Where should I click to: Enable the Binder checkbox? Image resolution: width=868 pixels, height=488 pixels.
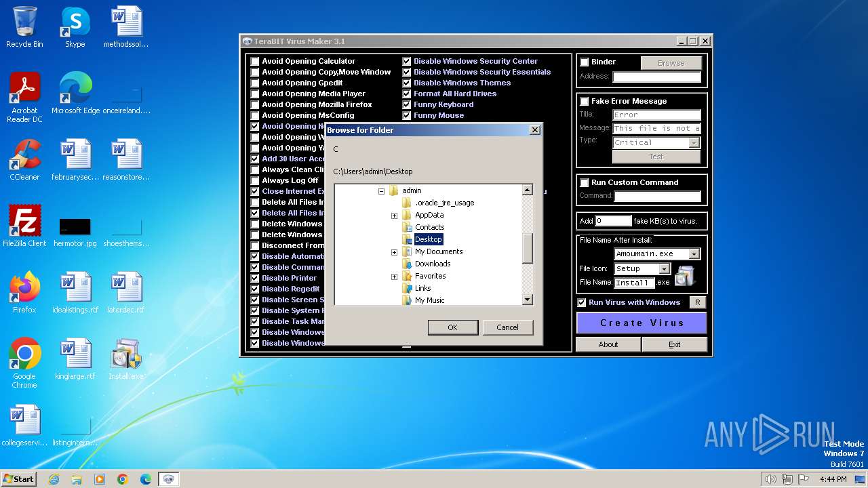(x=585, y=62)
